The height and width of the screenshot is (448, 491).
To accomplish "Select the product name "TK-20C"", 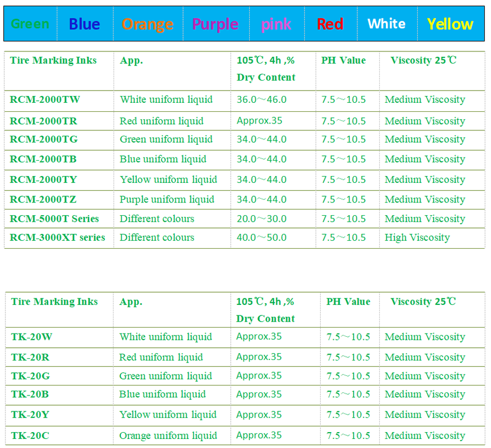I will coord(30,436).
